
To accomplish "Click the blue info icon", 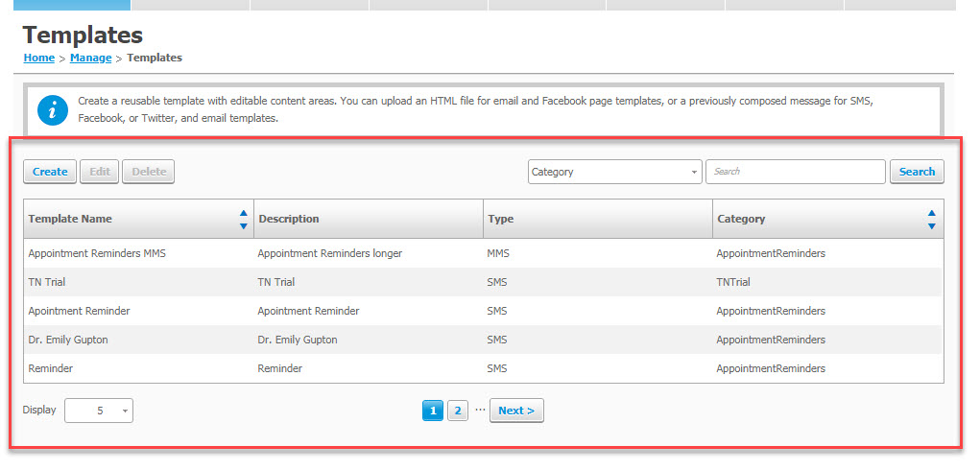I will coord(53,110).
